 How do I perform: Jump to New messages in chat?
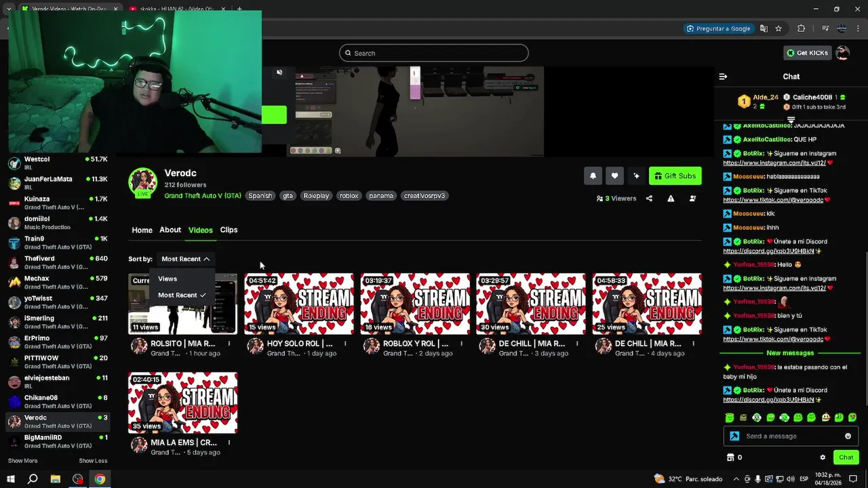(790, 353)
